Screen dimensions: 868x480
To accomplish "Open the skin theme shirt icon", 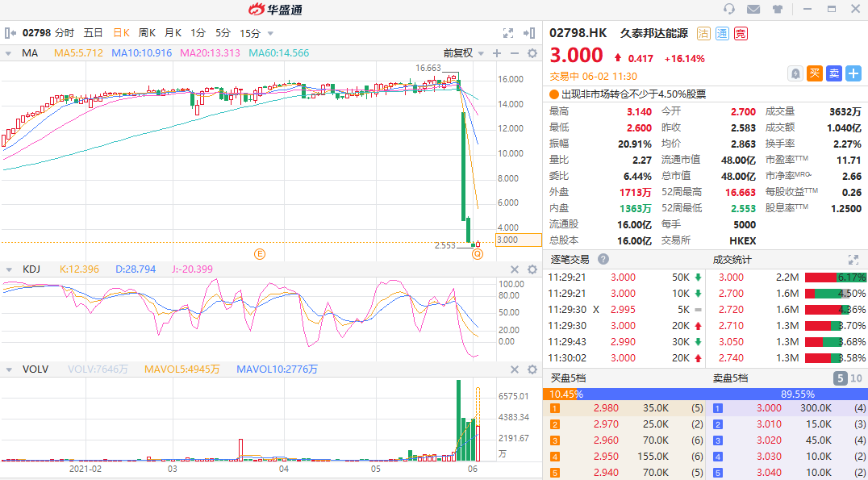I will (x=778, y=9).
